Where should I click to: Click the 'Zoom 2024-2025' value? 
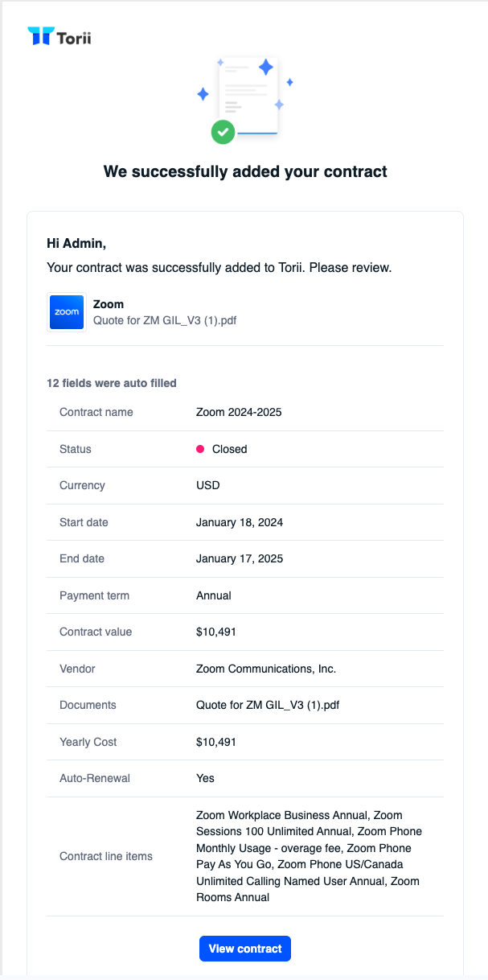(239, 412)
